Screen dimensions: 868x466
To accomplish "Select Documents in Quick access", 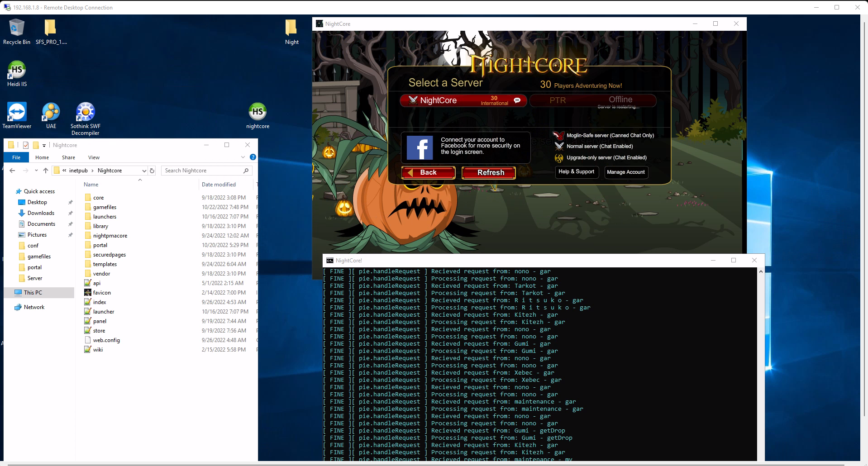I will click(x=41, y=224).
